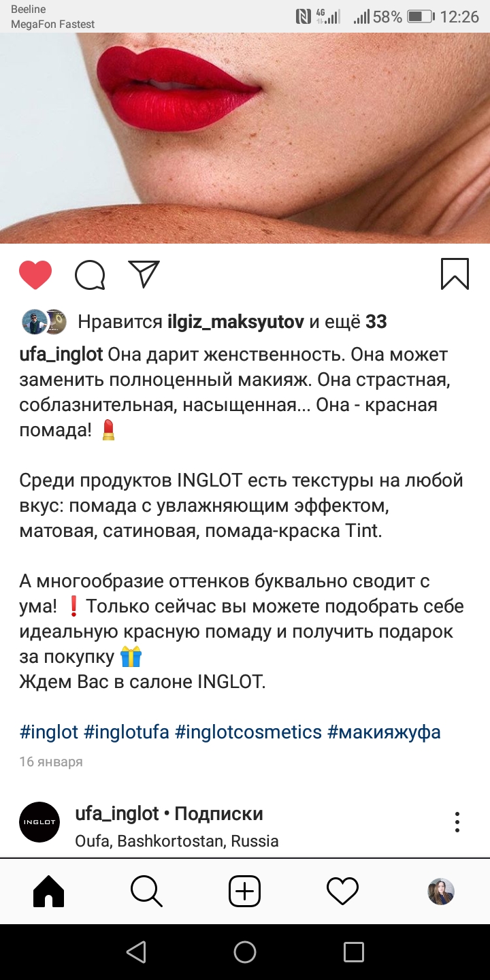The image size is (490, 980).
Task: Create new post with plus icon
Action: pos(244,891)
